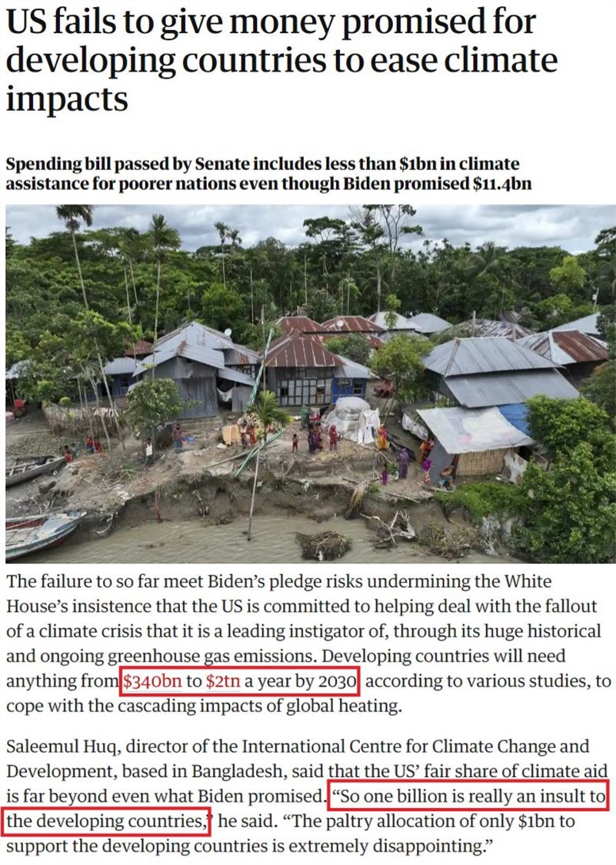Click the phrase "a year by 2030"
Image resolution: width=616 pixels, height=865 pixels.
click(x=301, y=681)
